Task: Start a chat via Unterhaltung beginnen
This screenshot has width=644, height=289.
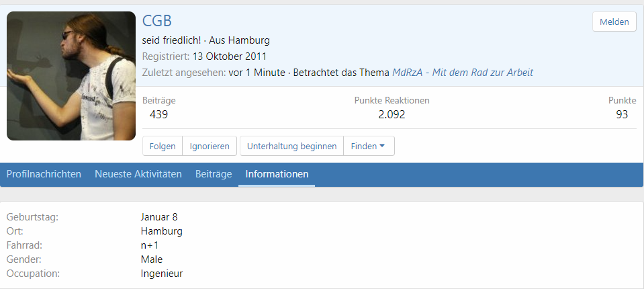Action: tap(291, 146)
